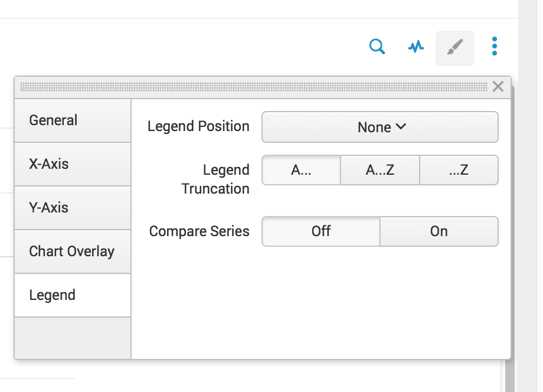
Task: Select ...Z start truncation option
Action: (x=459, y=171)
